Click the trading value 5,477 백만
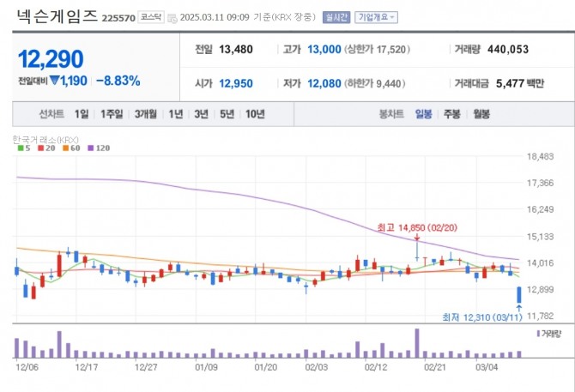 tap(520, 83)
